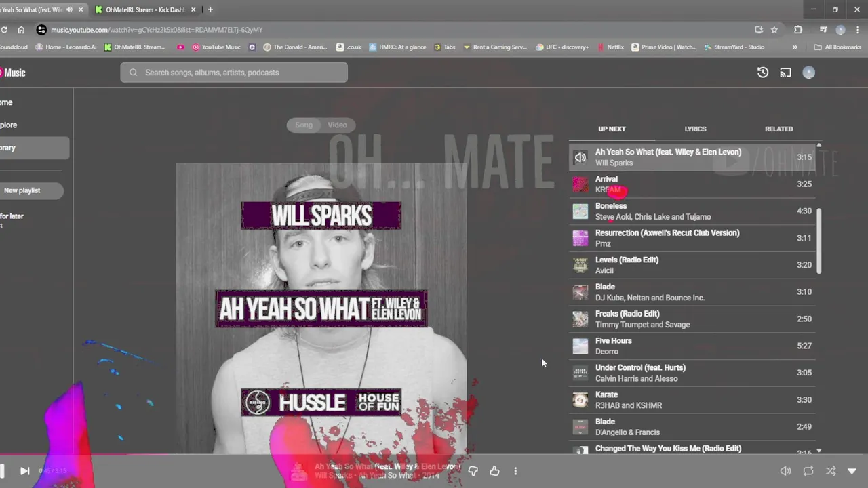Skip to the next track
This screenshot has height=488, width=868.
click(24, 470)
